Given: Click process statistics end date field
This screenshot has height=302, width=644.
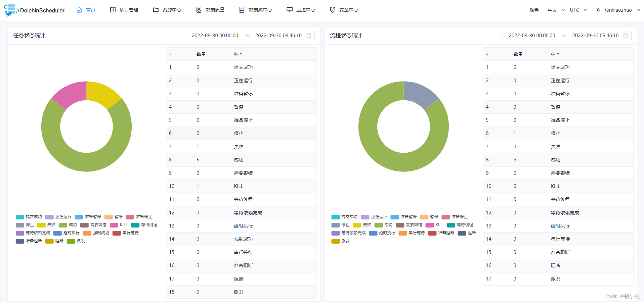Looking at the screenshot, I should point(595,36).
